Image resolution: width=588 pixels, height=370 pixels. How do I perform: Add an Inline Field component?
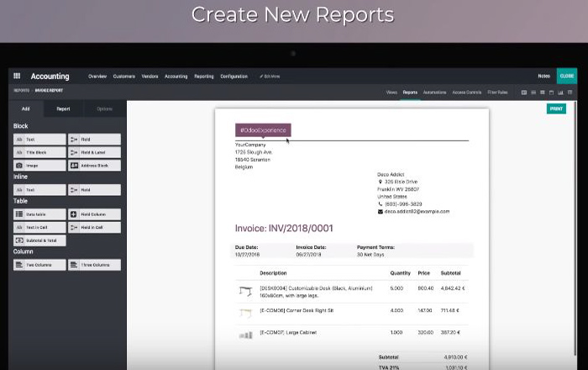point(94,190)
